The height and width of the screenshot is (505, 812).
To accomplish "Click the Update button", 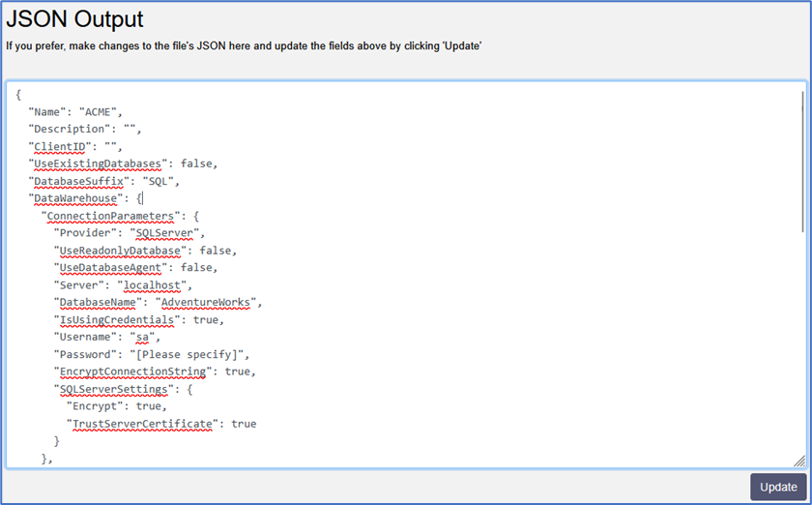I will [777, 487].
